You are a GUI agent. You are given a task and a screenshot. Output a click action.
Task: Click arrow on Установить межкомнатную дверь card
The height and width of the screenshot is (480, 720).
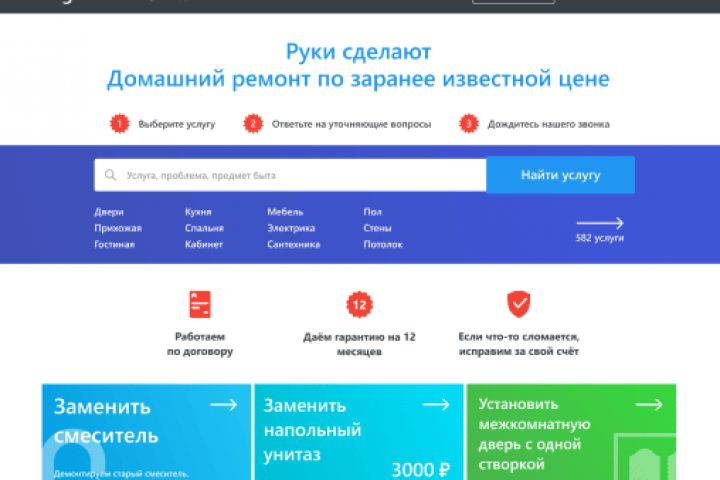pos(649,405)
